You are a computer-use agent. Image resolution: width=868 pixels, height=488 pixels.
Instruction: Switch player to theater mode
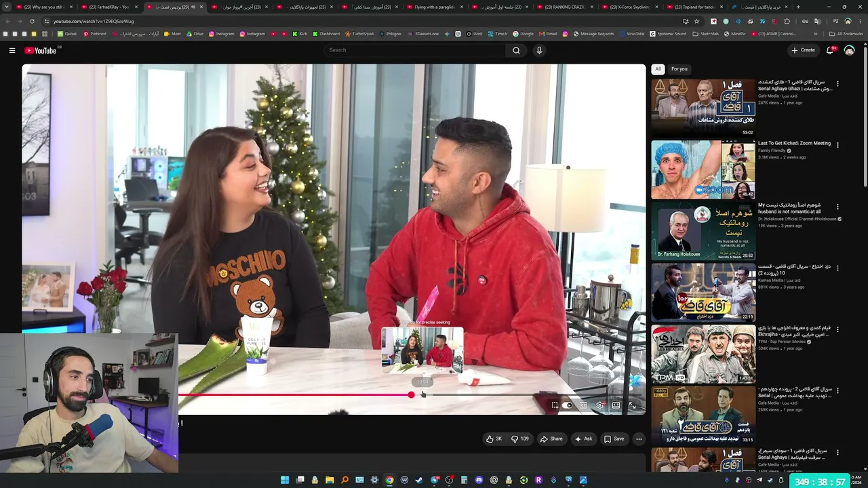point(616,405)
